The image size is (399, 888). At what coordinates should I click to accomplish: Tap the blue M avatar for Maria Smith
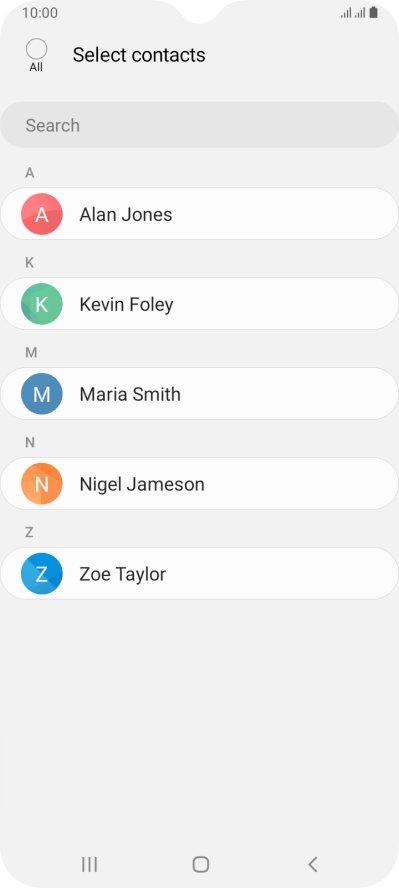pyautogui.click(x=41, y=394)
